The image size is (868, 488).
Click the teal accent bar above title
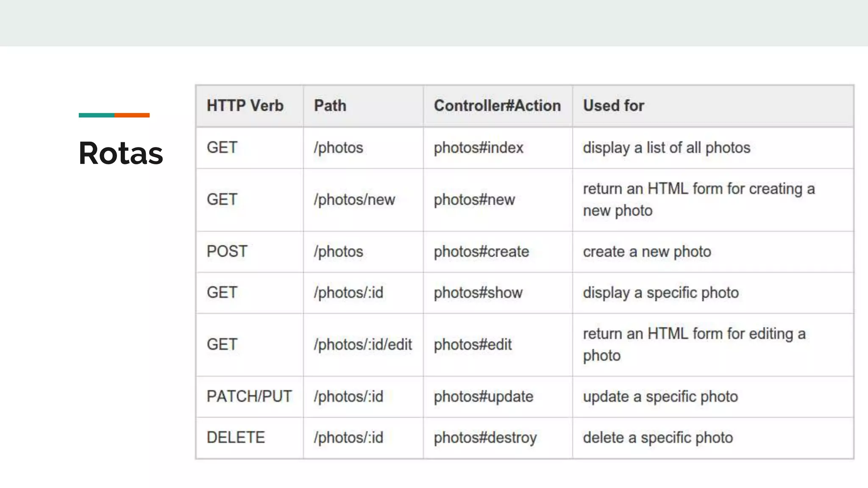(97, 115)
